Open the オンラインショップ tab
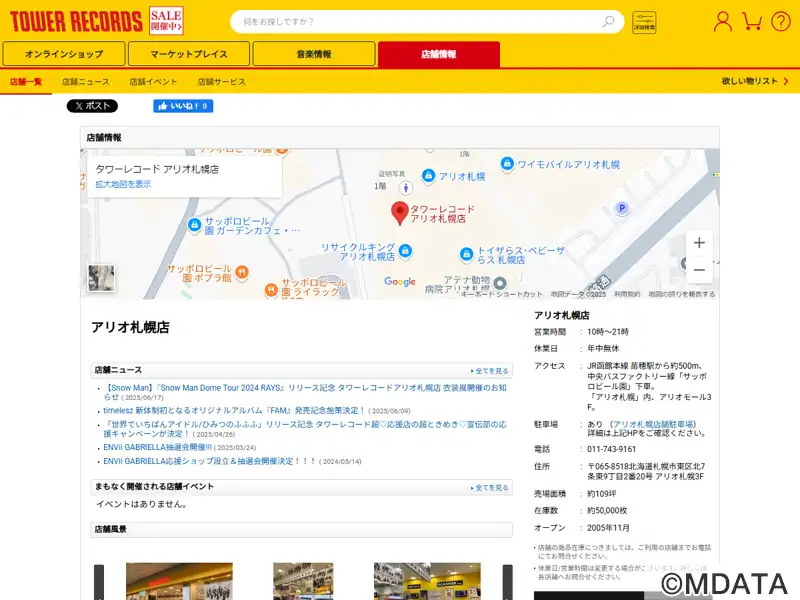 [64, 54]
